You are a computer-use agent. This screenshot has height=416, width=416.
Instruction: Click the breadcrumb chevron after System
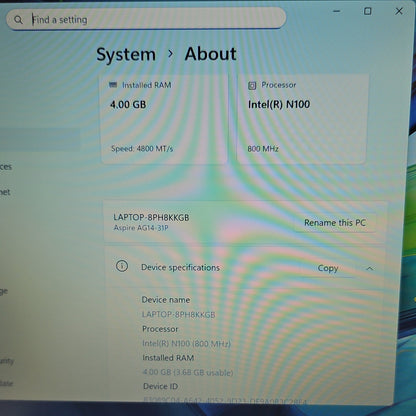170,54
